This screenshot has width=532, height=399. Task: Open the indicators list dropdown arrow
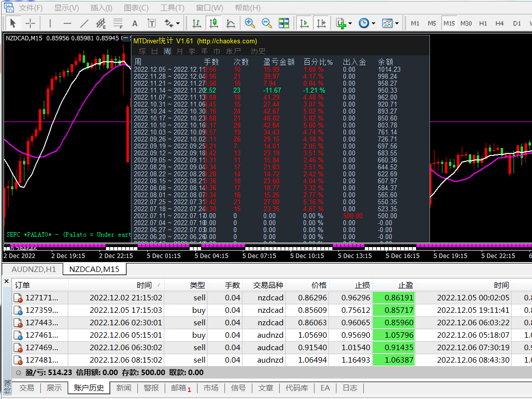[x=350, y=23]
